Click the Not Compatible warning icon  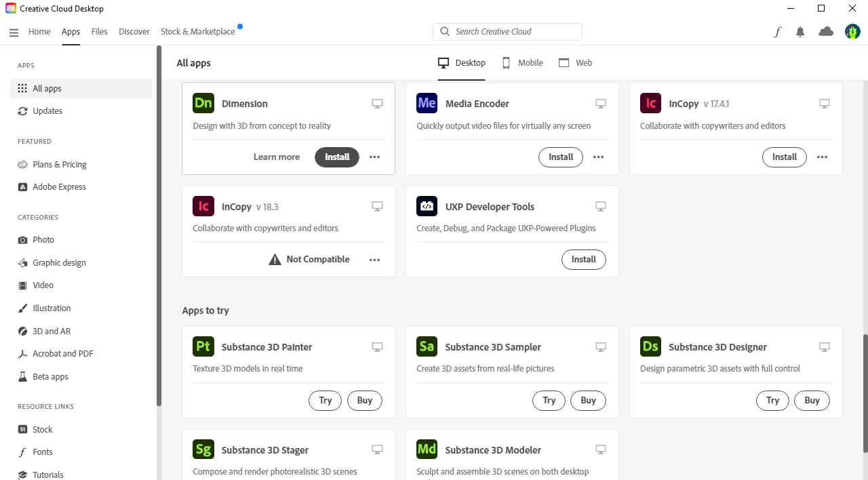point(275,260)
